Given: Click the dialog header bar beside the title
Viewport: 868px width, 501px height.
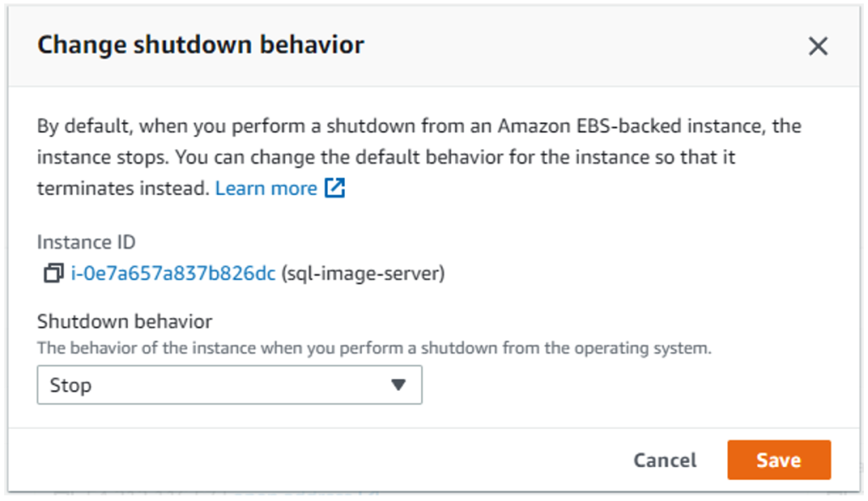Looking at the screenshot, I should [x=576, y=46].
